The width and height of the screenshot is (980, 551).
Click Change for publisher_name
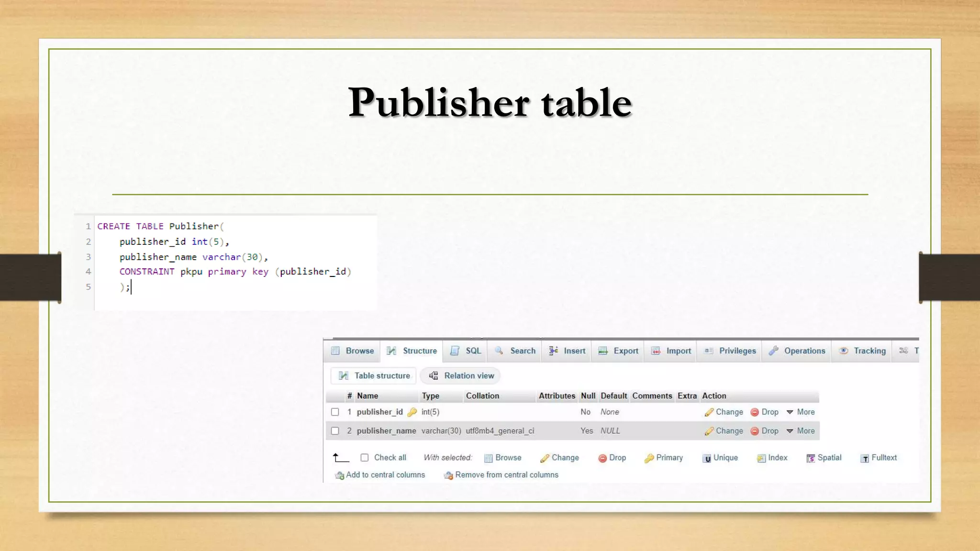pos(724,431)
